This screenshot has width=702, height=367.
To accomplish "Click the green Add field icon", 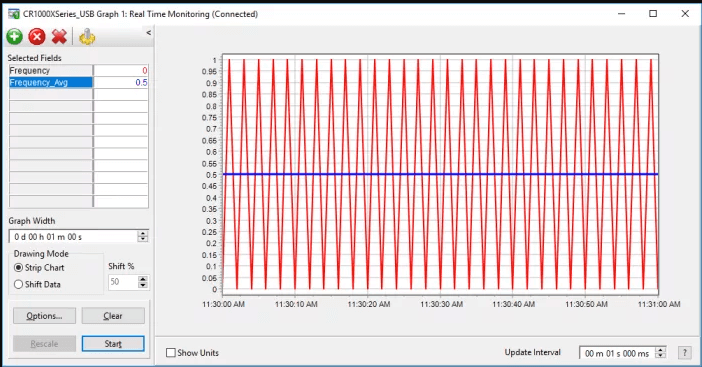I will [14, 37].
